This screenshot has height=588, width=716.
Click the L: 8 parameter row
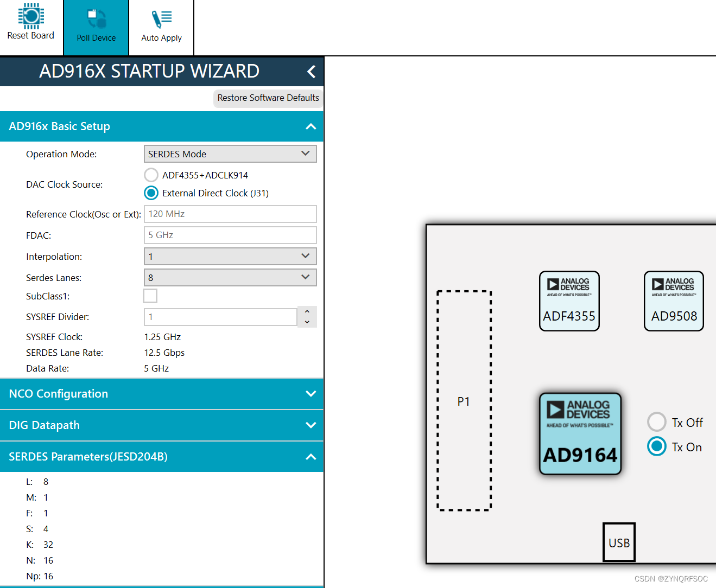(x=37, y=482)
